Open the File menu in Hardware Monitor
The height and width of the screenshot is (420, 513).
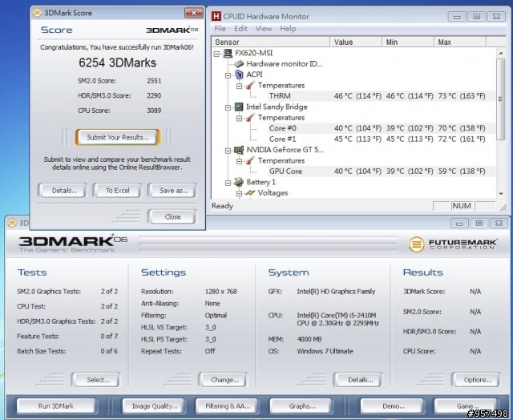(x=220, y=29)
